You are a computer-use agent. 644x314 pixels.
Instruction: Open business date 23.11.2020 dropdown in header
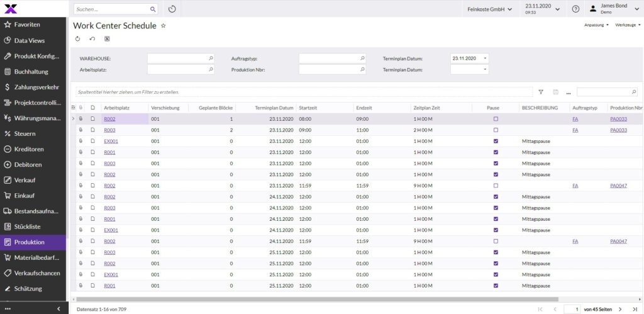pyautogui.click(x=542, y=9)
